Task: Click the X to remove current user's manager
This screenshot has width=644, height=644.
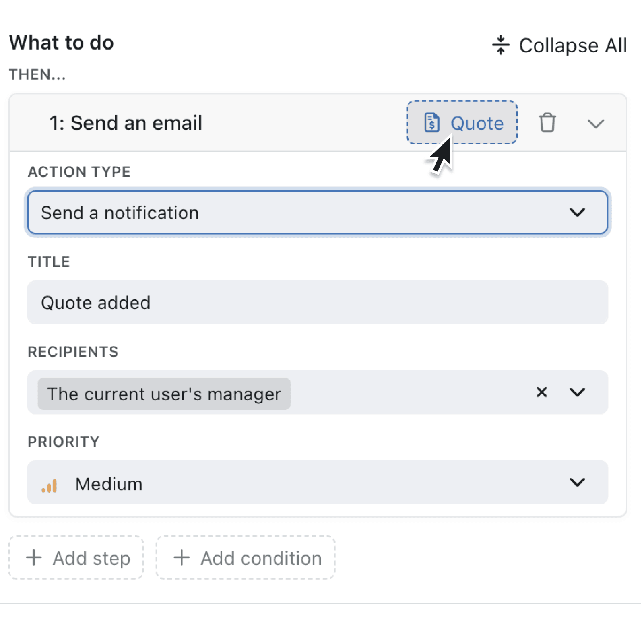Action: 542,393
